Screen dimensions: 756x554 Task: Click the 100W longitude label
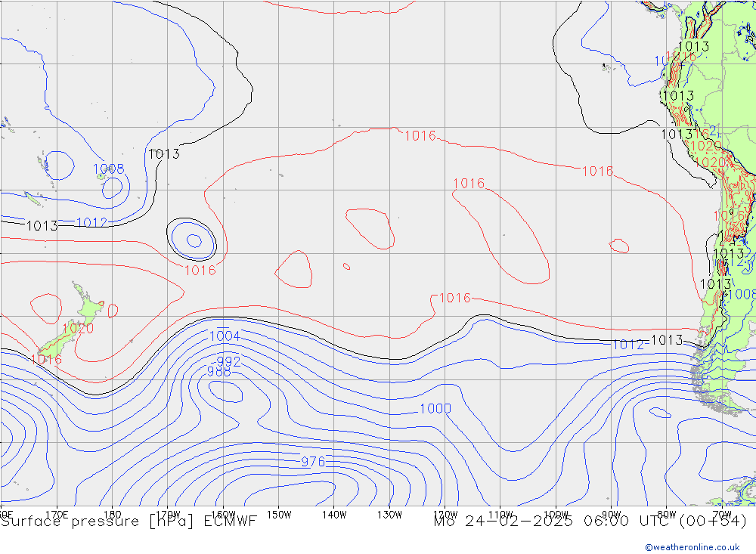coord(556,515)
